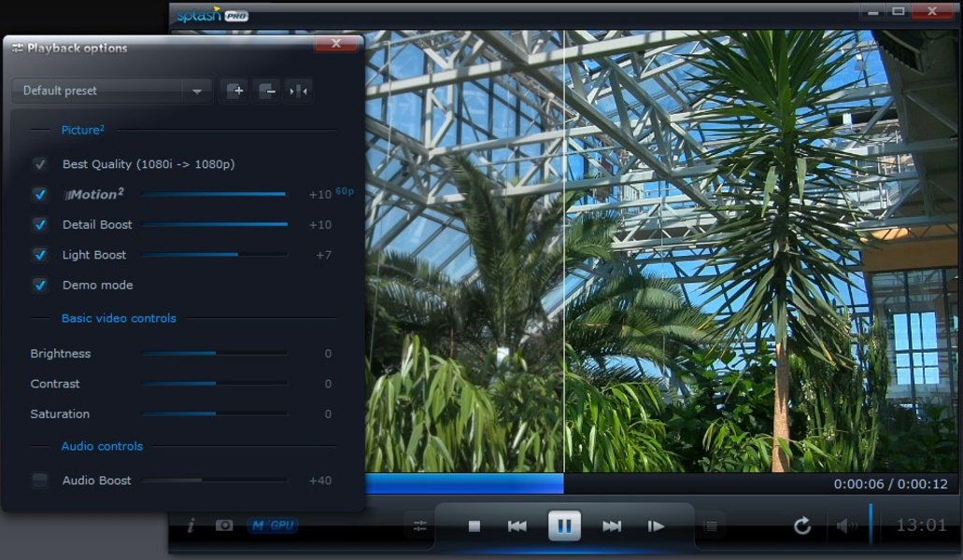Add a new preset with plus icon

234,91
